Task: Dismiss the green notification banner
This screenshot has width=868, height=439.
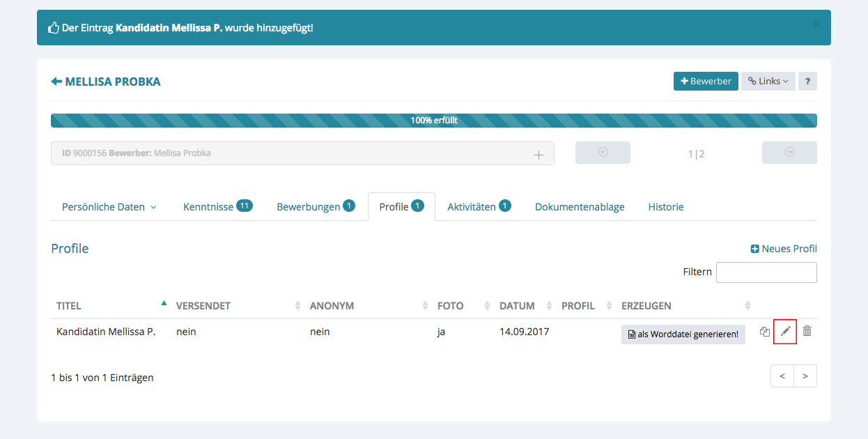Action: 816,24
